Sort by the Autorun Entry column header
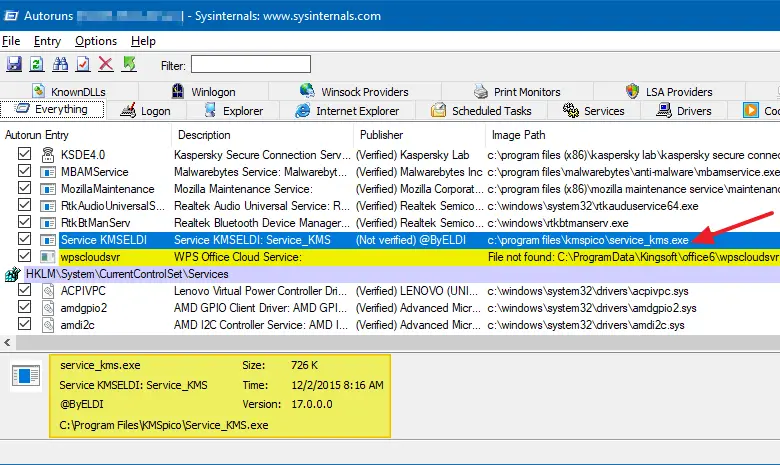This screenshot has width=780, height=465. pyautogui.click(x=86, y=135)
